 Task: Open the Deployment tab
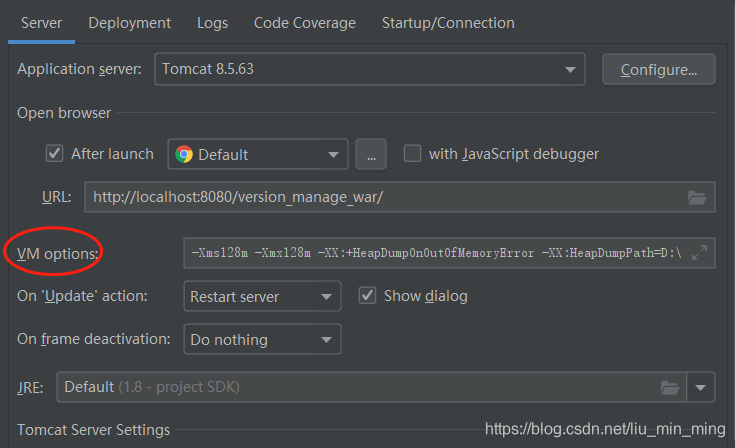click(x=129, y=23)
